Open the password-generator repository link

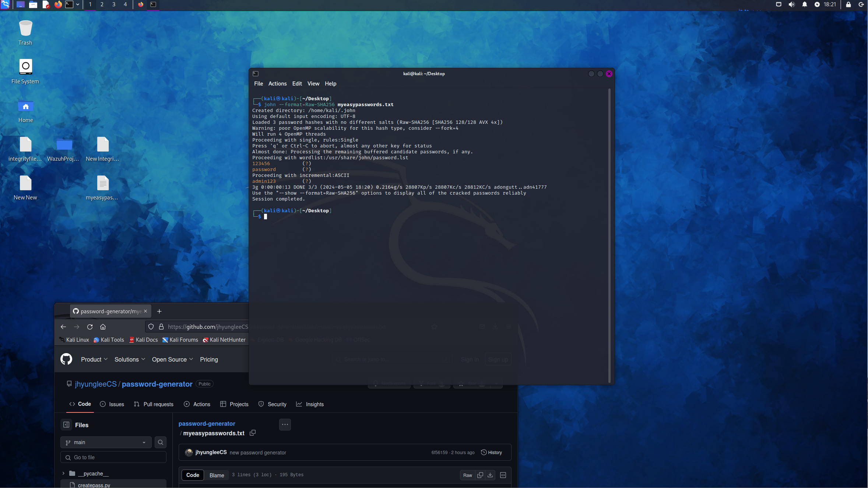click(157, 384)
